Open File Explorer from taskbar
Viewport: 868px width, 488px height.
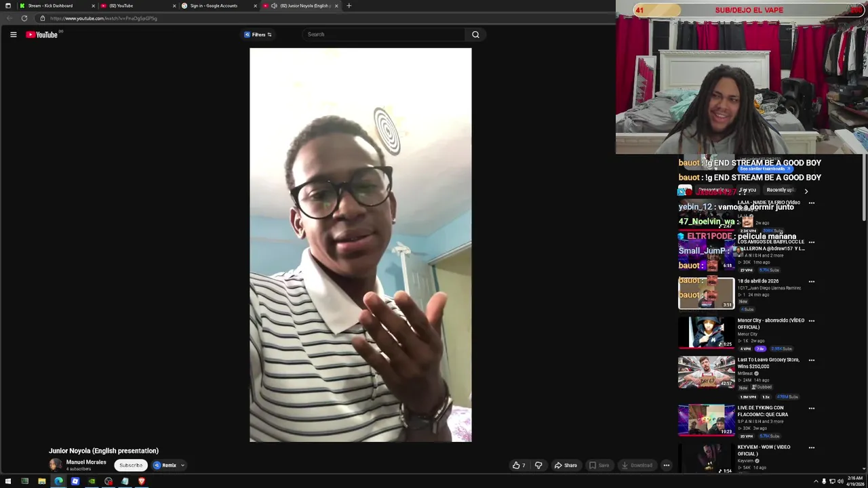[41, 481]
